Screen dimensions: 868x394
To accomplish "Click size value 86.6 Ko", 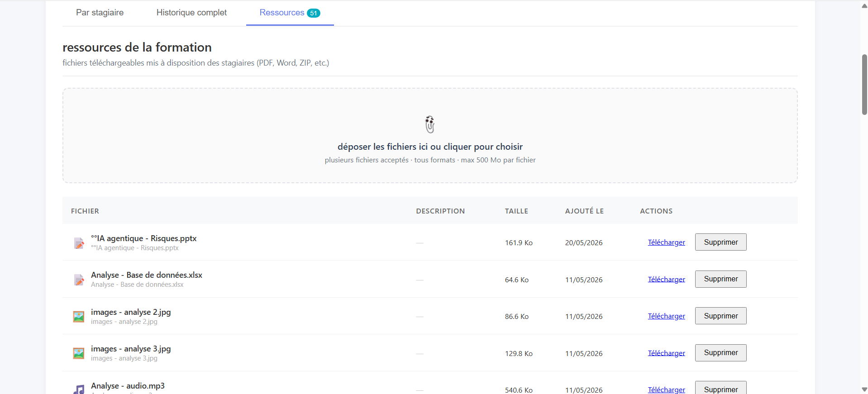I will [517, 317].
